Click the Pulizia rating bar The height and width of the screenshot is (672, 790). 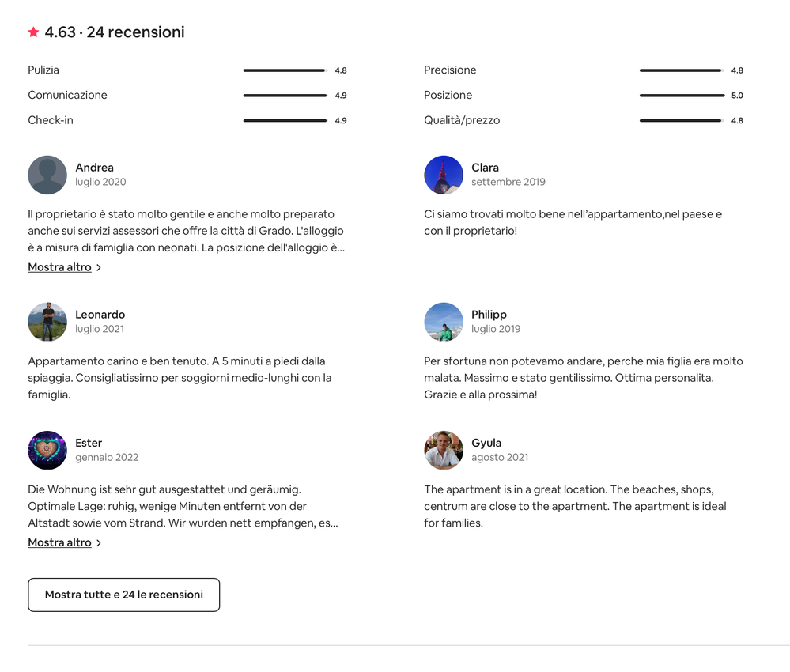(x=285, y=70)
